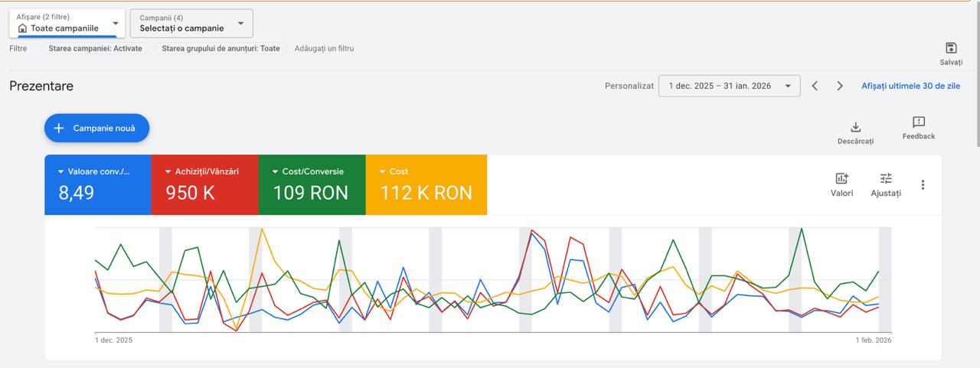Image resolution: width=980 pixels, height=368 pixels.
Task: Click the Starea campaniei: Activate filter chip
Action: (95, 48)
